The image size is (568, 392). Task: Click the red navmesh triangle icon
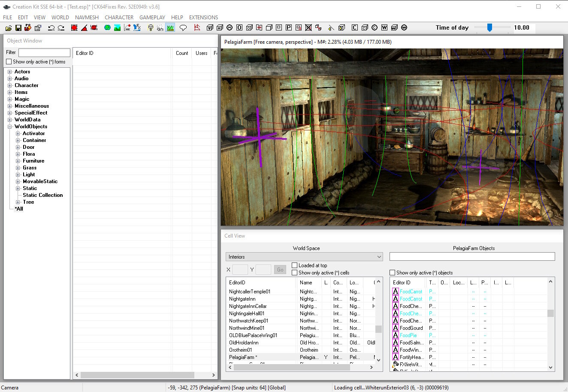[x=197, y=28]
